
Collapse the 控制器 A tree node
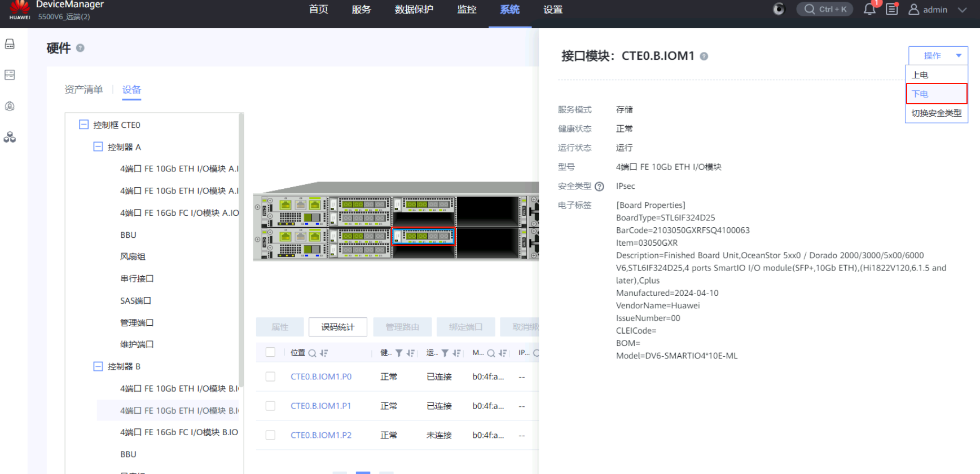tap(98, 147)
